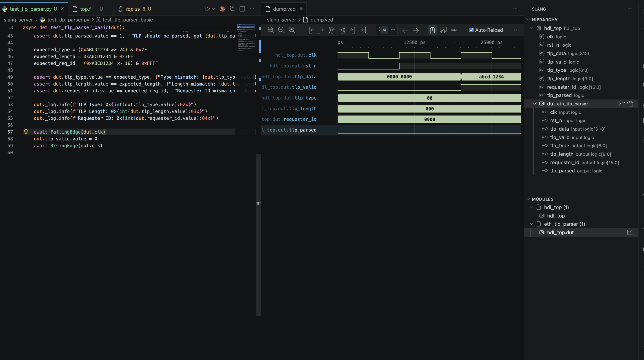
Task: Click test_tlp_parser_basic breadcrumb
Action: [x=127, y=20]
